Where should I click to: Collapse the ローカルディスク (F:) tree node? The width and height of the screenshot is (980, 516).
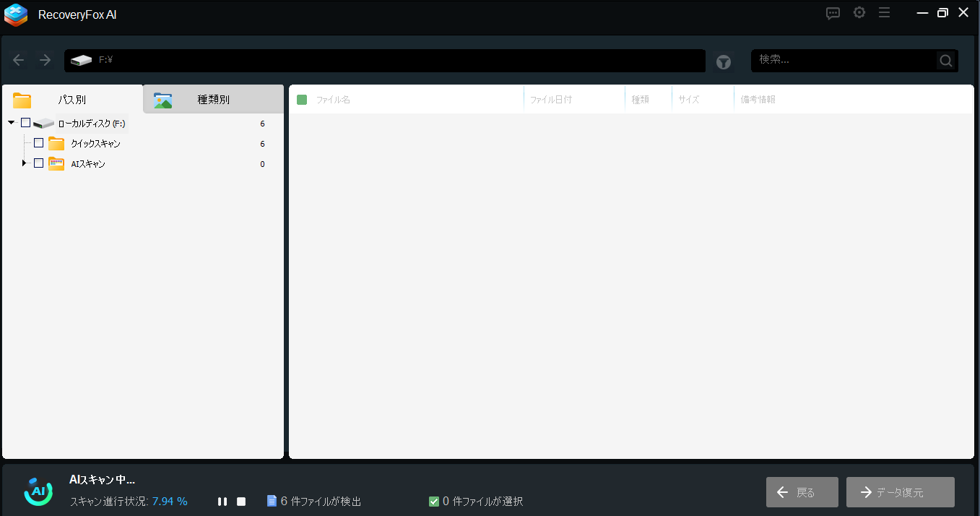12,123
